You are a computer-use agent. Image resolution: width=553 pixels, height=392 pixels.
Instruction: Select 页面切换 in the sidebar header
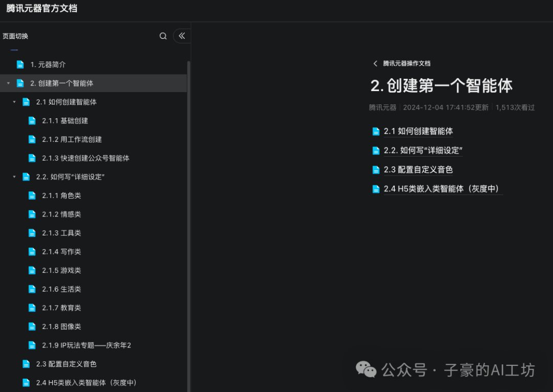tap(15, 36)
